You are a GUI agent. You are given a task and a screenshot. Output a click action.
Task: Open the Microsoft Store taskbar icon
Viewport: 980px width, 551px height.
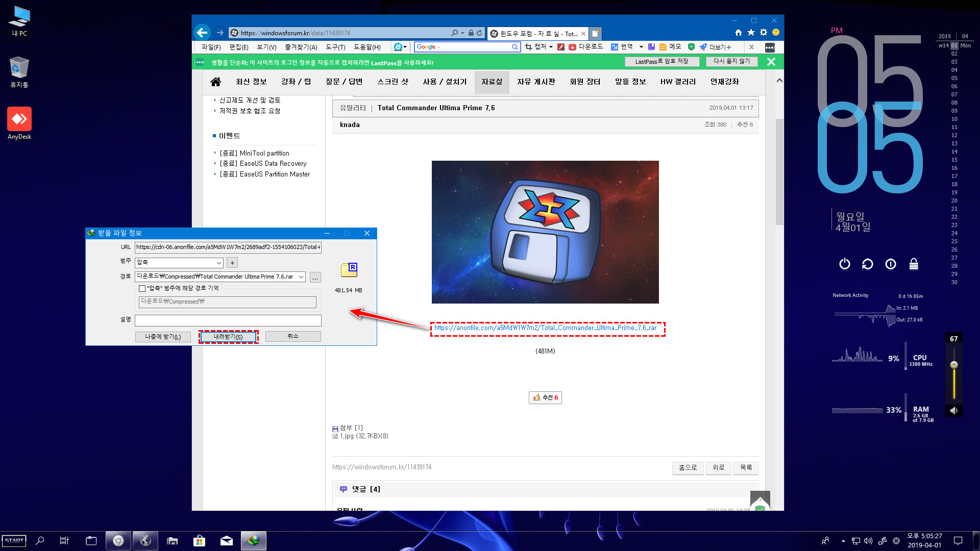click(x=199, y=541)
